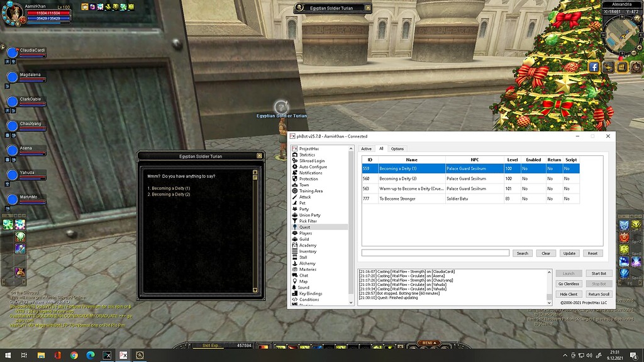The height and width of the screenshot is (362, 644).
Task: Sort quest table by NPC column header
Action: click(x=475, y=160)
